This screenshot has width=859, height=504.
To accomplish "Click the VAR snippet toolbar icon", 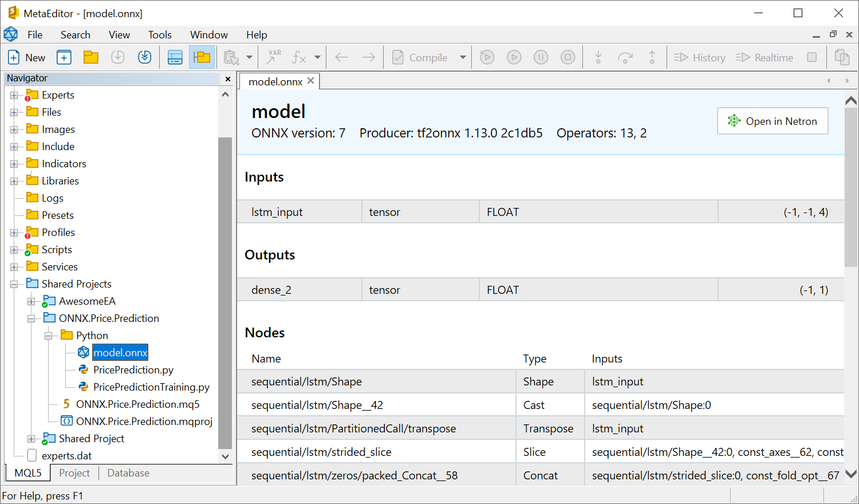I will pyautogui.click(x=273, y=57).
